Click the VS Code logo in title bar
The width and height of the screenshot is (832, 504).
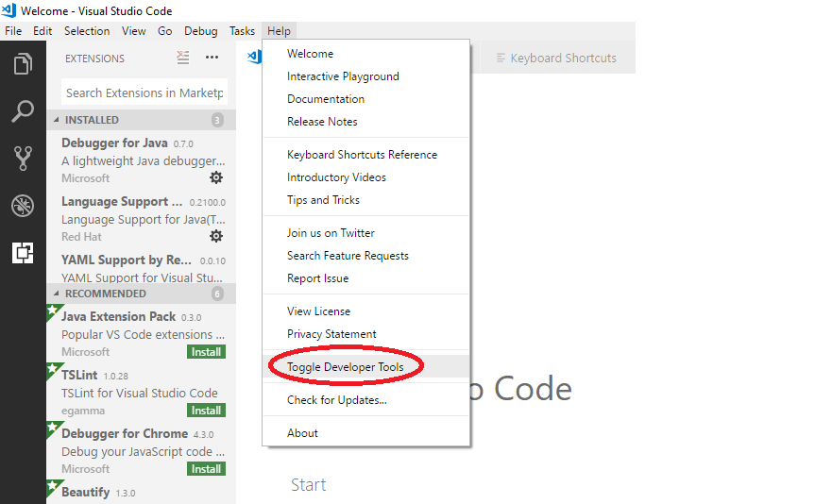pos(9,10)
